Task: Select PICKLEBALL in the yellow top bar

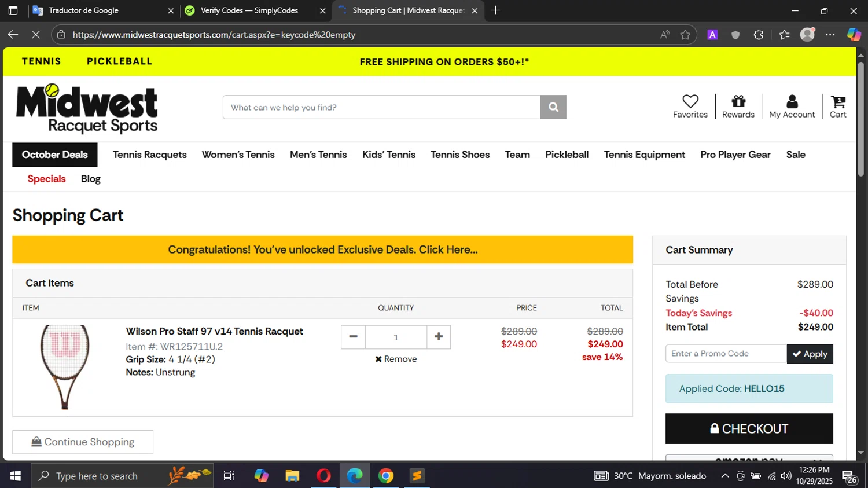Action: [x=119, y=61]
